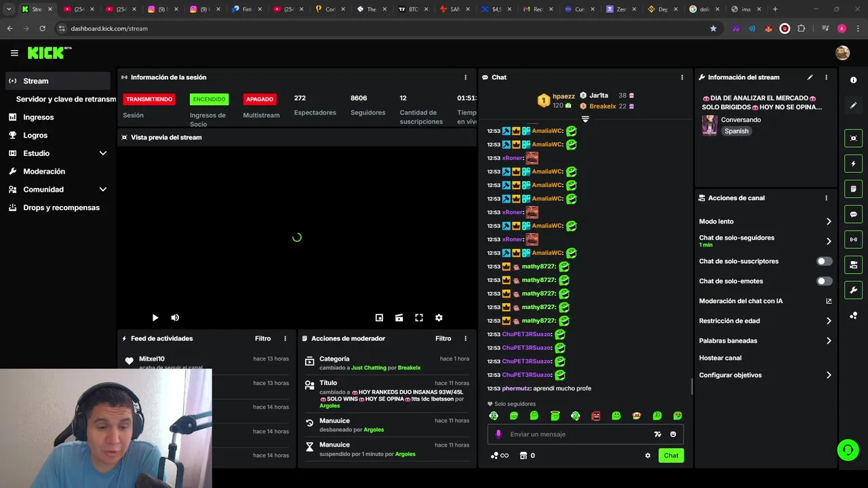The height and width of the screenshot is (488, 868).
Task: Open Chat panel three-dot menu
Action: 682,77
